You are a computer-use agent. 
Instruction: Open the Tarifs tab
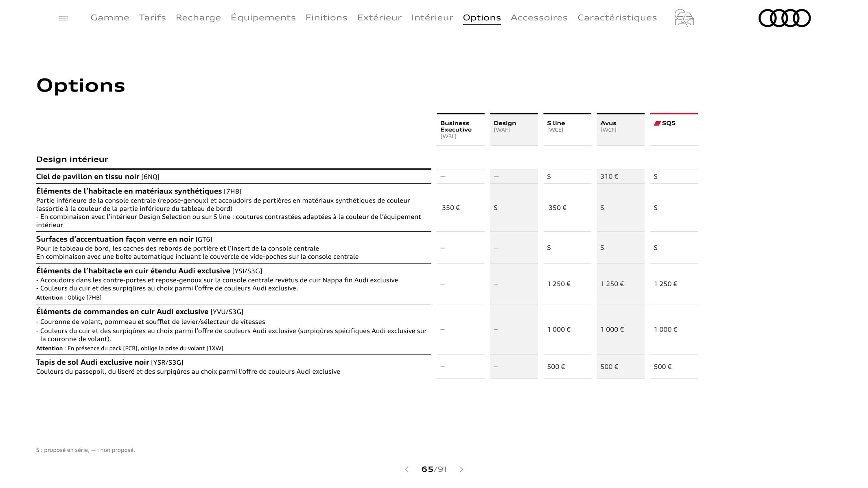pyautogui.click(x=153, y=17)
